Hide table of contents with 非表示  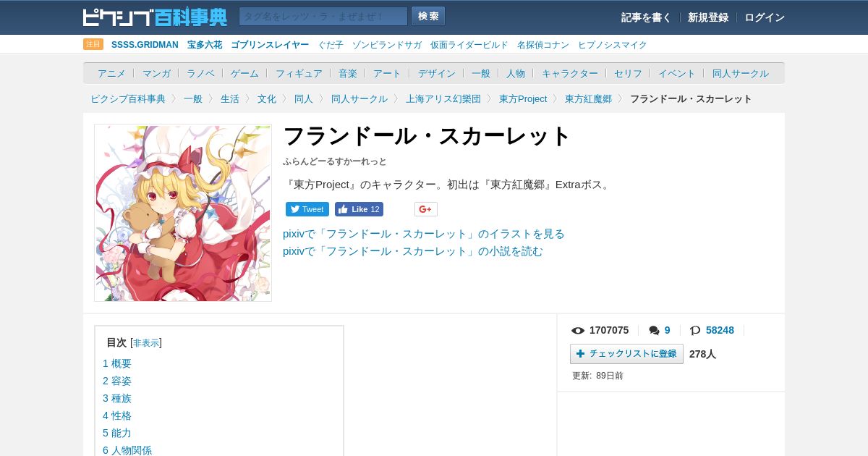click(146, 343)
